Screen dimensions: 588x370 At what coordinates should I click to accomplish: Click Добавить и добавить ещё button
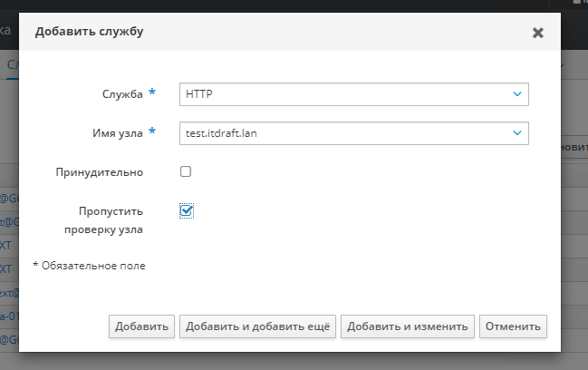click(257, 326)
